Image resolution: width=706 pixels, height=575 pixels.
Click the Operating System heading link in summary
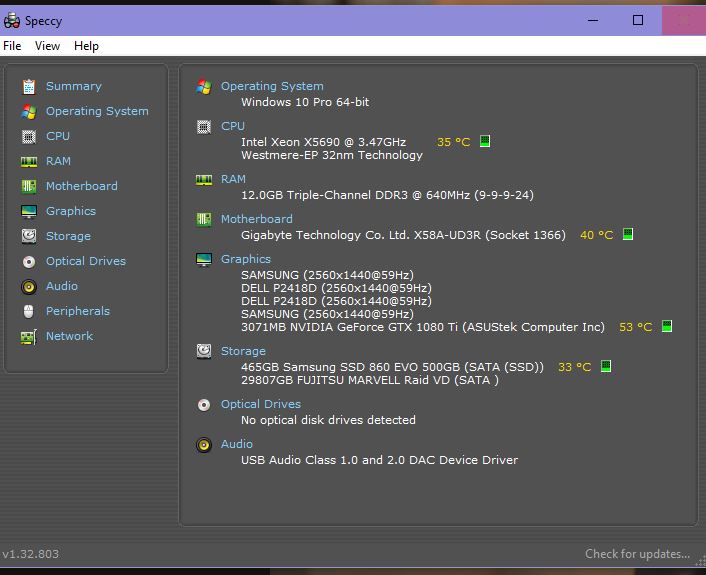click(272, 86)
